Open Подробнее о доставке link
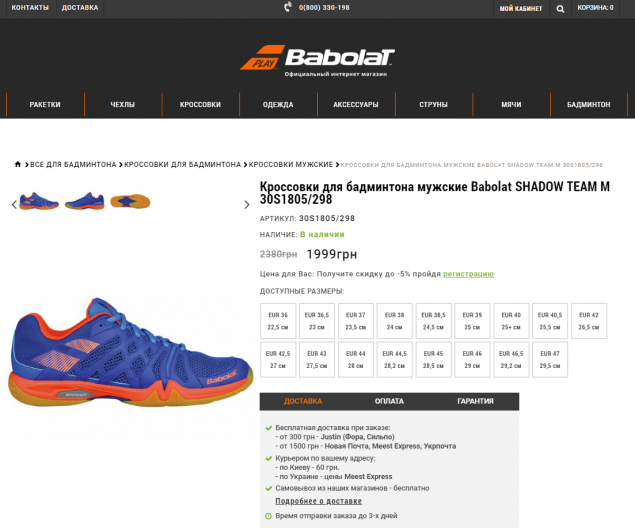The height and width of the screenshot is (528, 635). (x=318, y=501)
